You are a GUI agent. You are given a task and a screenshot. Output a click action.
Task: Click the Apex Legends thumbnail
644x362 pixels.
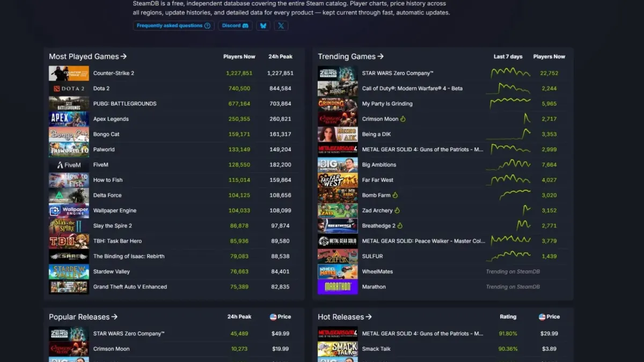69,119
